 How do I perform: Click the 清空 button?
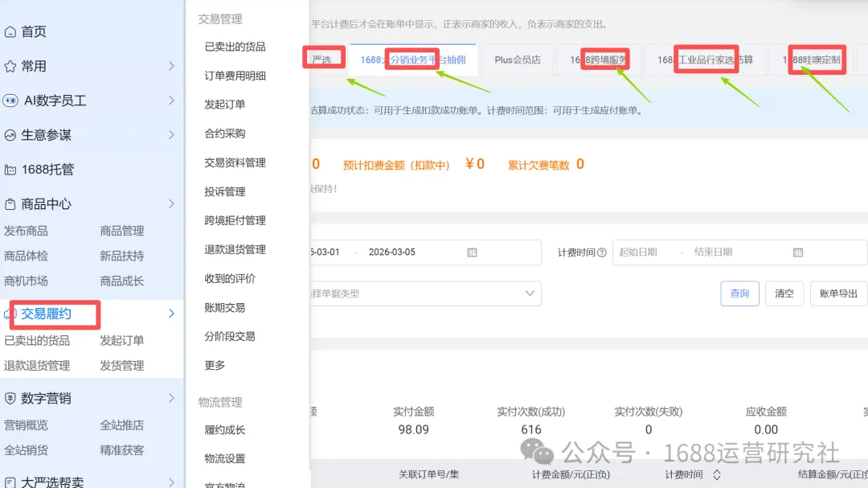coord(784,293)
